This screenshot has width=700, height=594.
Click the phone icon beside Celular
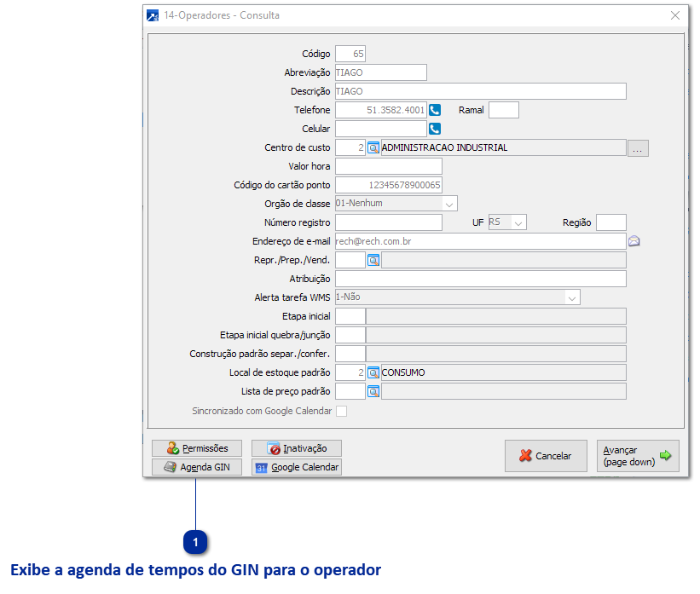point(435,129)
